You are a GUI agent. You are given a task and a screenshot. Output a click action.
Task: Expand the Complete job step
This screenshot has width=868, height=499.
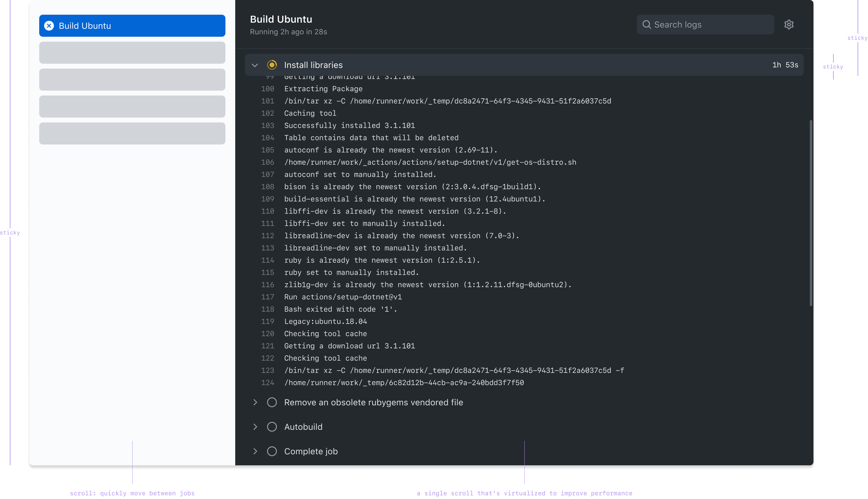coord(255,451)
